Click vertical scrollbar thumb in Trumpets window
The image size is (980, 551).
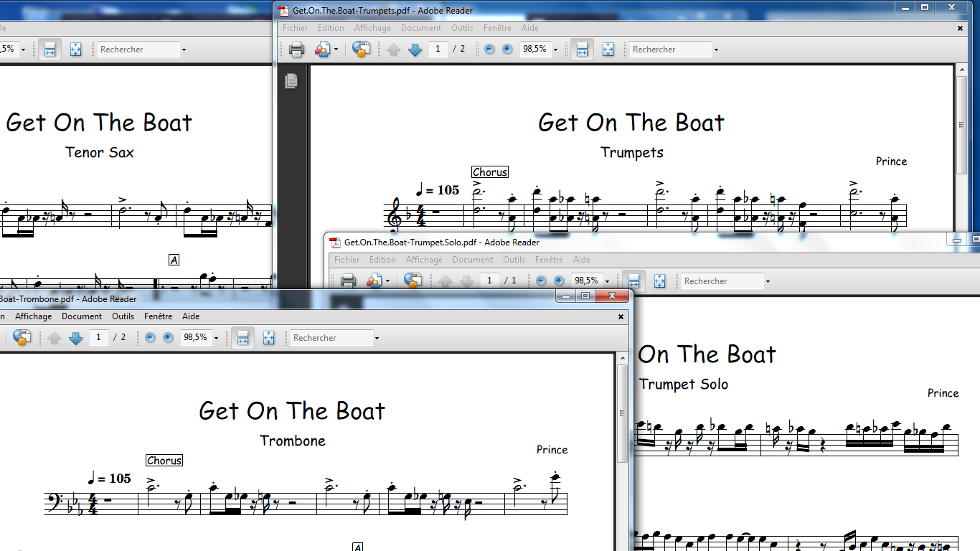pos(962,123)
